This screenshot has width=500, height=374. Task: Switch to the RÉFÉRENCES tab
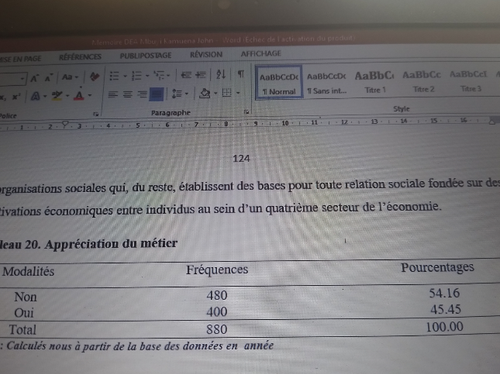click(x=80, y=57)
